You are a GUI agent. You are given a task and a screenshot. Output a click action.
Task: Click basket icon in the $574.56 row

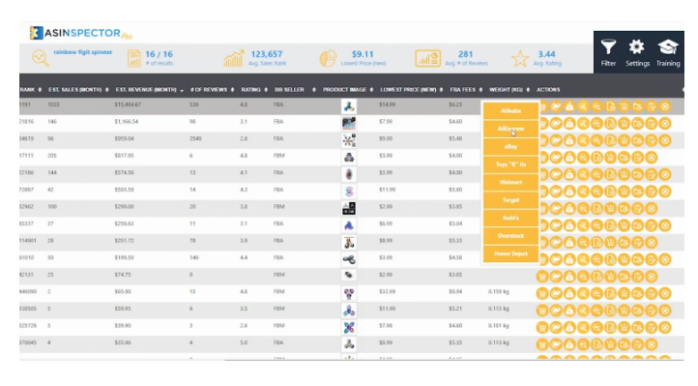pyautogui.click(x=624, y=175)
